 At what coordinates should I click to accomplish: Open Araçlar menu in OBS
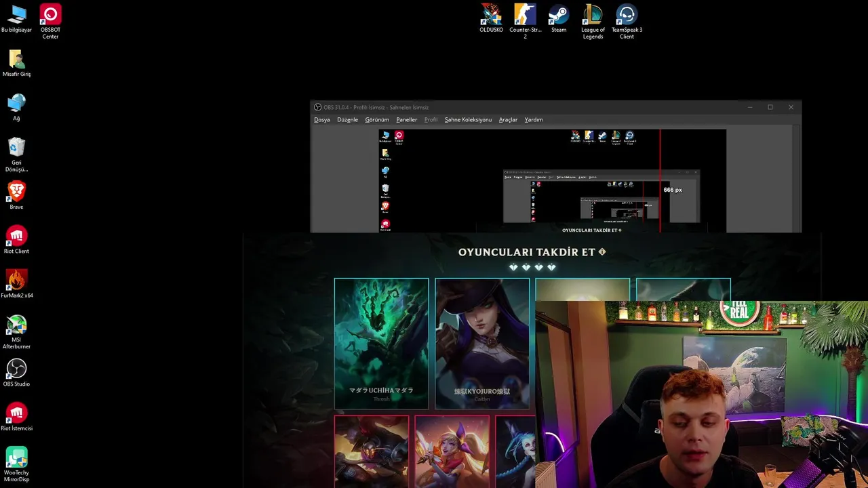pos(508,120)
